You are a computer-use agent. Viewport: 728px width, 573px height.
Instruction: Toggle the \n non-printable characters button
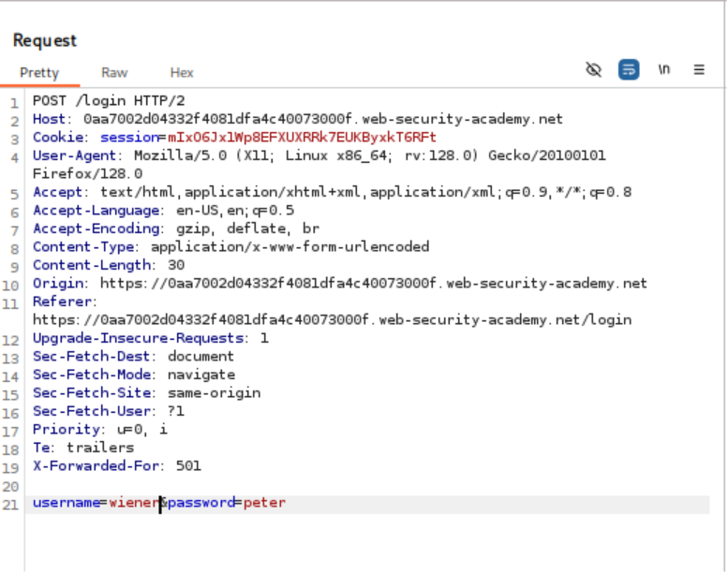(x=664, y=70)
